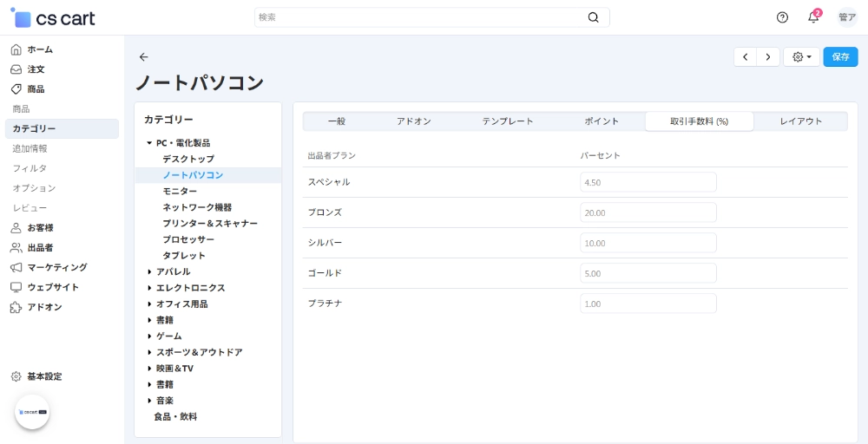Viewport: 868px width, 444px height.
Task: Open フィルタ in the sidebar
Action: (x=30, y=168)
